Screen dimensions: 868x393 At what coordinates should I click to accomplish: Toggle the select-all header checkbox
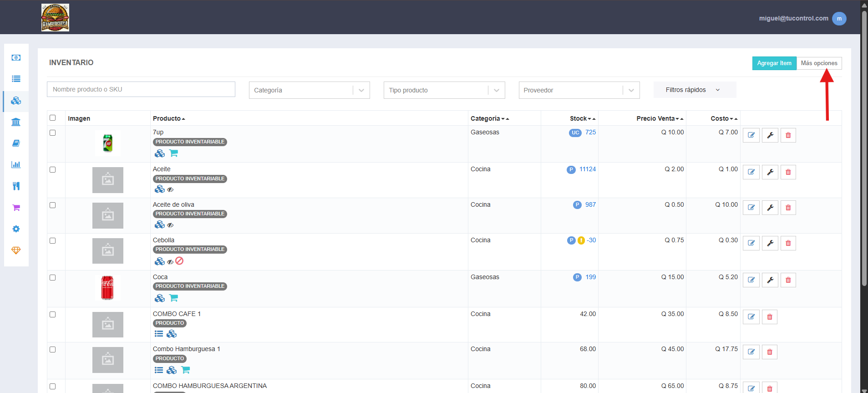click(53, 118)
